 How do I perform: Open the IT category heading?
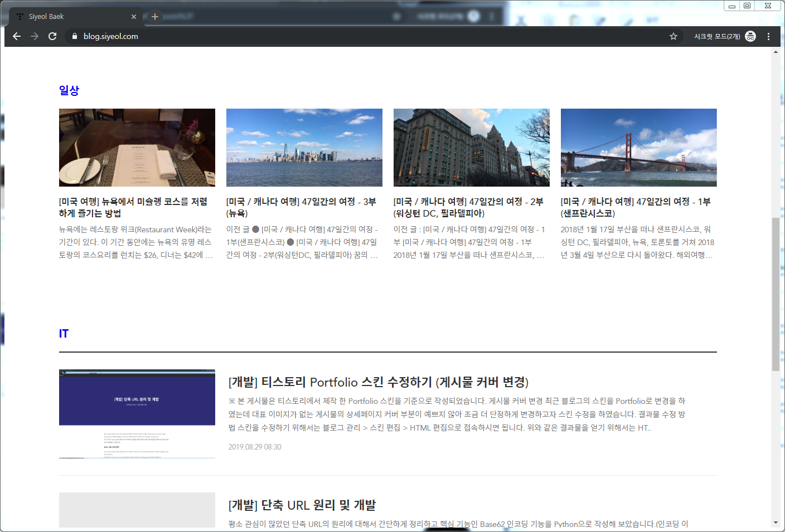tap(64, 334)
